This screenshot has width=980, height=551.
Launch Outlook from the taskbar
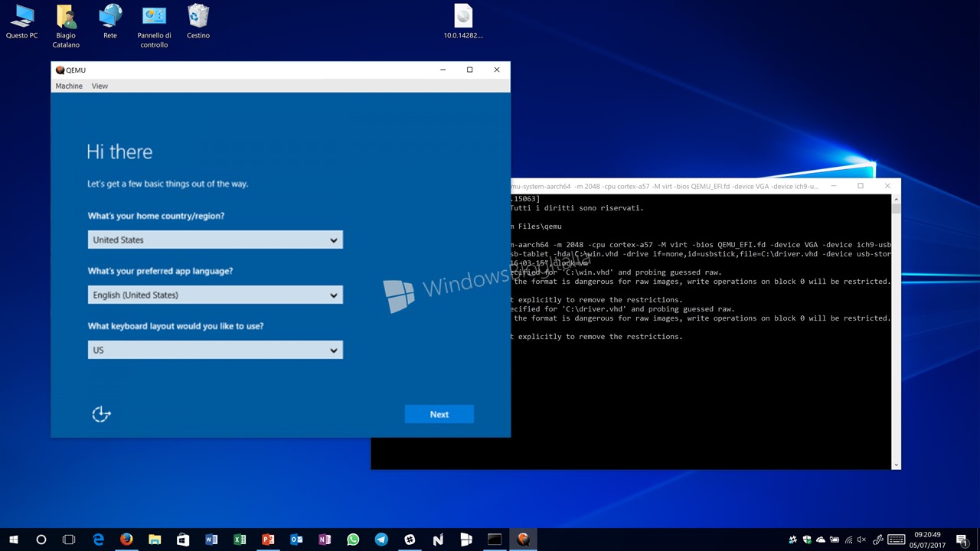(296, 540)
